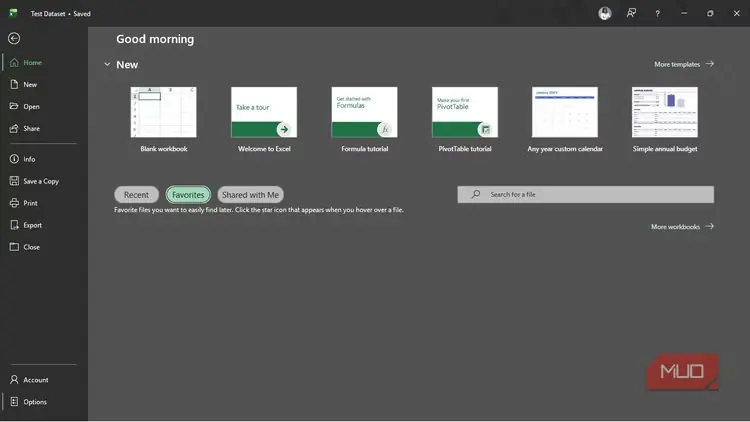This screenshot has height=422, width=750.
Task: Restore down the Excel window
Action: click(x=710, y=13)
